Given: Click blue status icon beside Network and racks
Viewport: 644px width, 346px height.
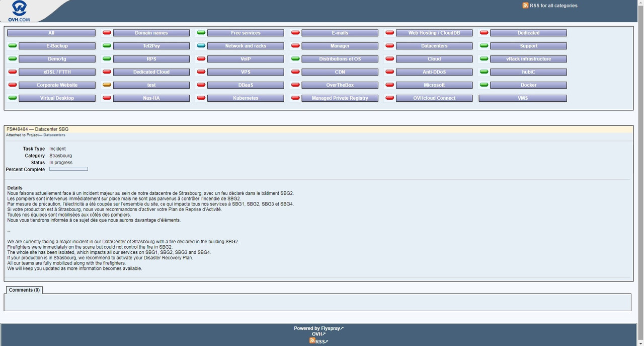Looking at the screenshot, I should (x=201, y=46).
